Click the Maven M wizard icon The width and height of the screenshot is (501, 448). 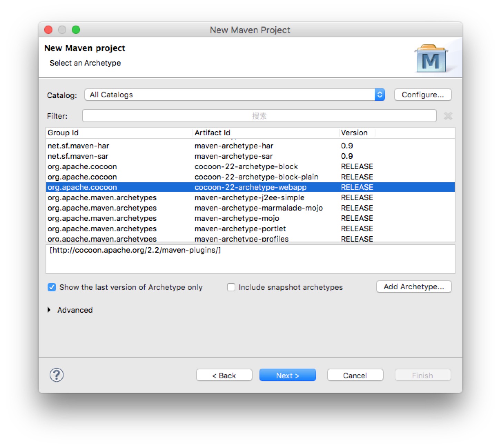[x=431, y=59]
